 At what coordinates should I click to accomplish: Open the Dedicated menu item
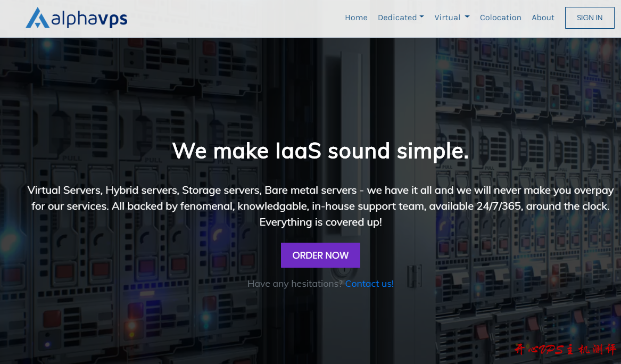pos(397,18)
